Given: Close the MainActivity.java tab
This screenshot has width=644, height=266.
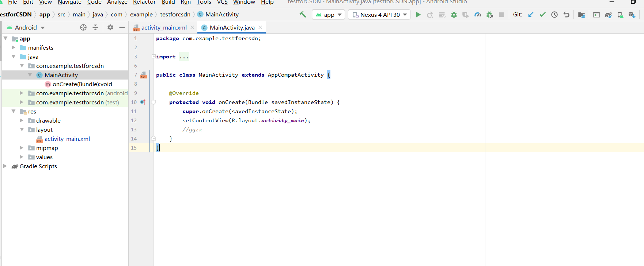Looking at the screenshot, I should tap(260, 27).
